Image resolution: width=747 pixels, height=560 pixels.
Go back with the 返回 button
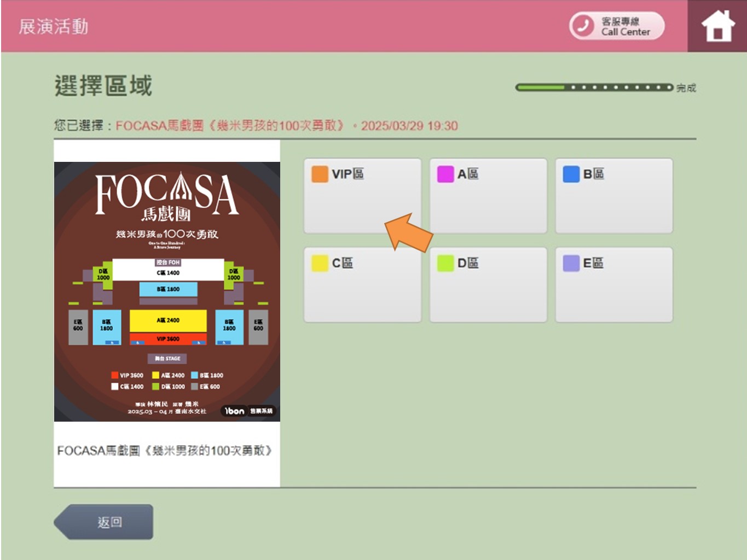tap(104, 522)
